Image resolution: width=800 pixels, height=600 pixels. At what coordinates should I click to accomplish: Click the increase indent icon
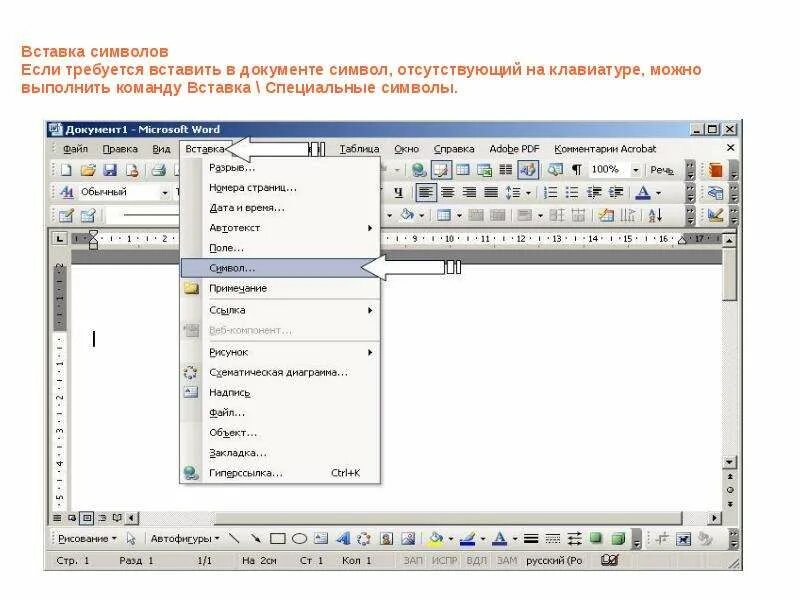[616, 192]
